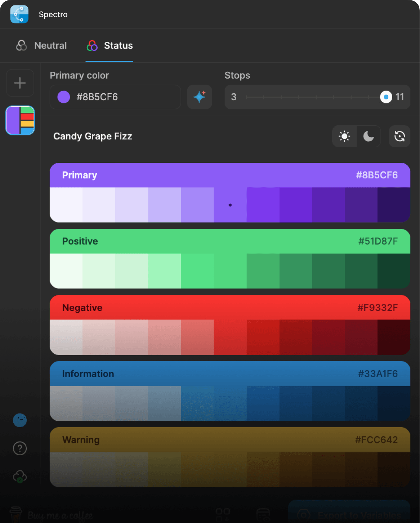Click the Status tab's colored circles icon

tap(92, 45)
